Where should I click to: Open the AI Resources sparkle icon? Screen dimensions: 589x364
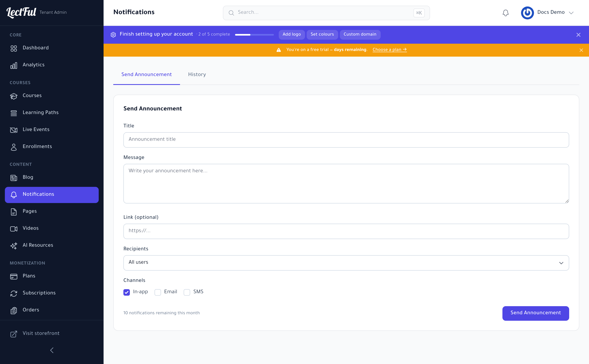click(14, 246)
